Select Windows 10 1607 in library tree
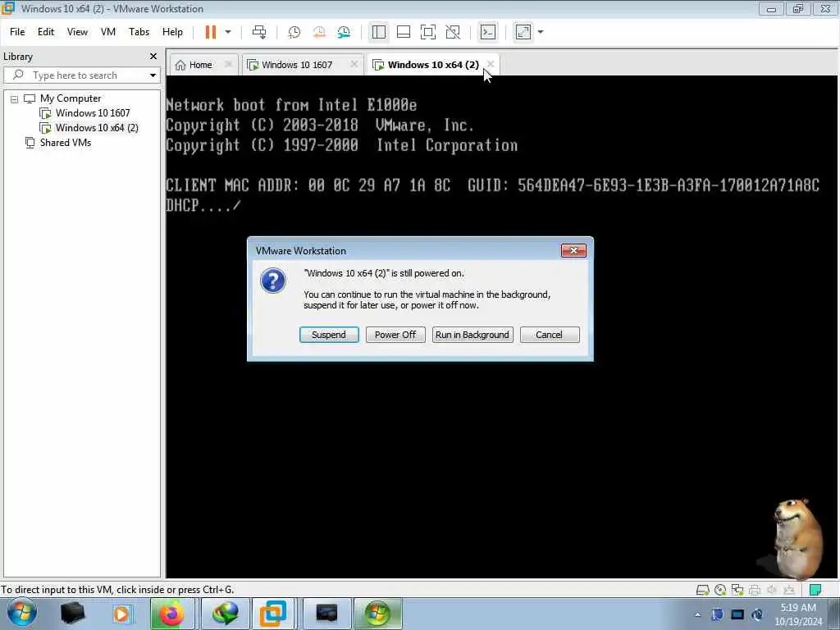 (x=93, y=113)
